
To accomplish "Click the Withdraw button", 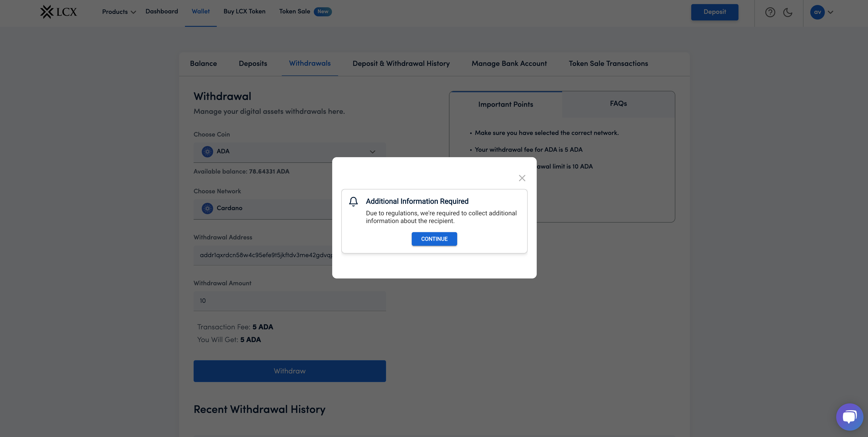I will pos(289,371).
